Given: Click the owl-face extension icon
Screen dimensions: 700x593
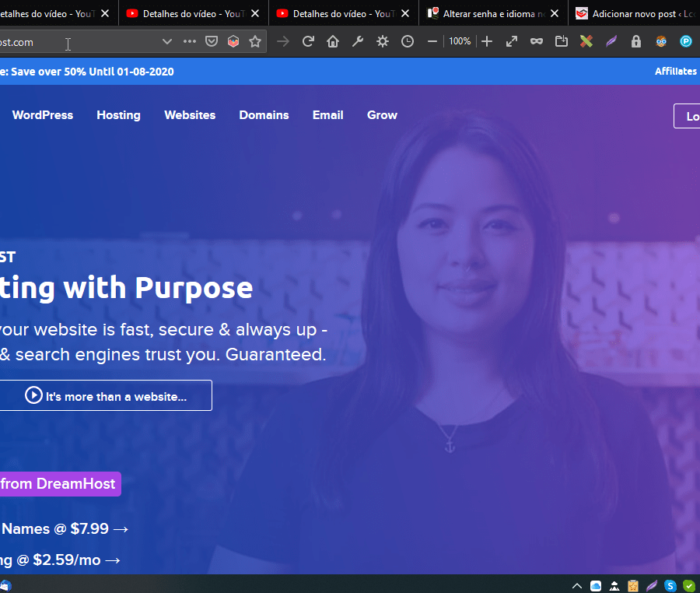Looking at the screenshot, I should 661,41.
